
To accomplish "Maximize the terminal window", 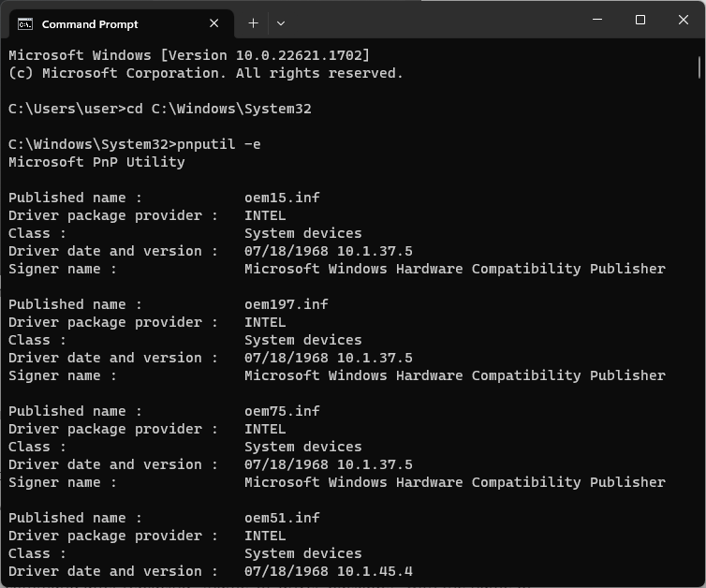I will (640, 21).
